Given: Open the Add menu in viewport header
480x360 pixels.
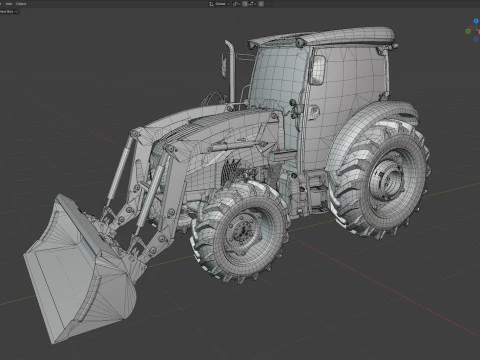Looking at the screenshot, I should tap(9, 4).
